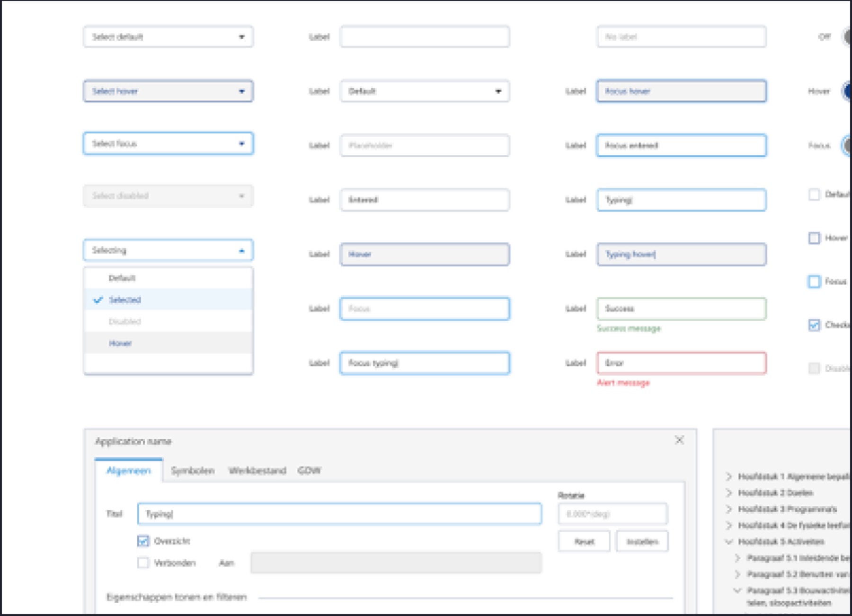Click the Select hover dropdown arrow

pos(242,91)
